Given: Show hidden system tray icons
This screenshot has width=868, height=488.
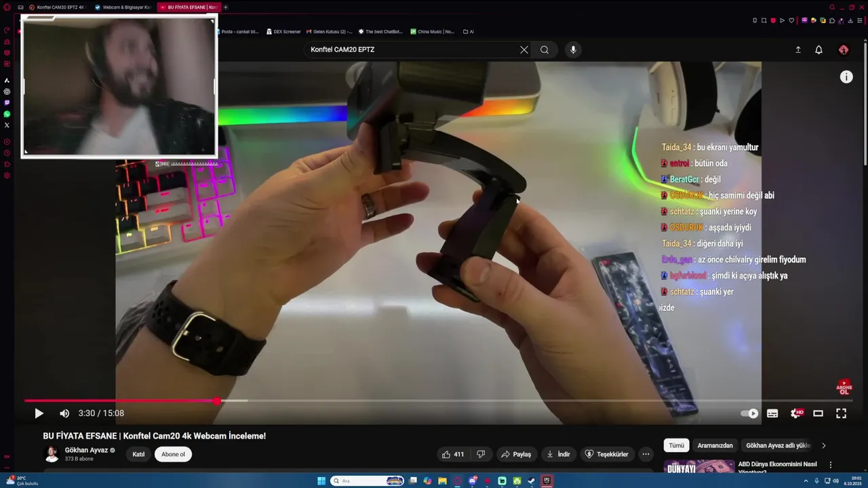Looking at the screenshot, I should (x=806, y=481).
